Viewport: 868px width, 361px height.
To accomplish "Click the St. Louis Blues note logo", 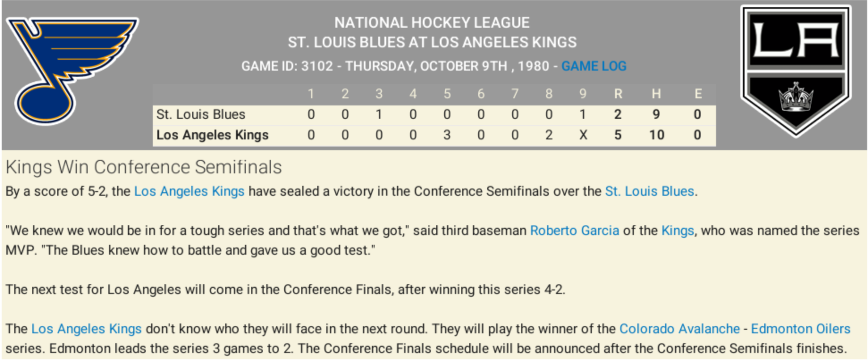I will point(72,69).
